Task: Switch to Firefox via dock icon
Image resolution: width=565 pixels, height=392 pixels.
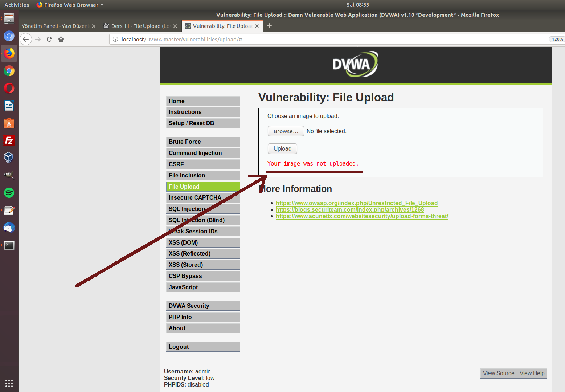Action: pos(9,53)
